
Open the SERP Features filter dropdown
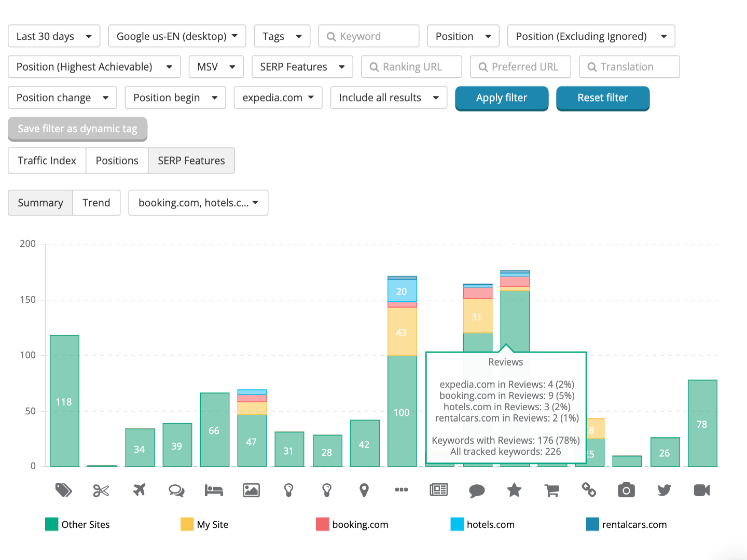[x=302, y=67]
